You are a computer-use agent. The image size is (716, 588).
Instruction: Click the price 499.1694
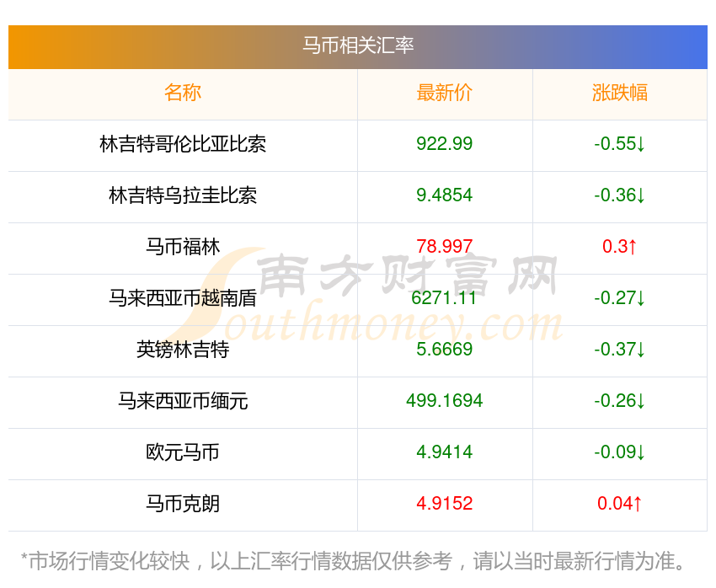[444, 401]
